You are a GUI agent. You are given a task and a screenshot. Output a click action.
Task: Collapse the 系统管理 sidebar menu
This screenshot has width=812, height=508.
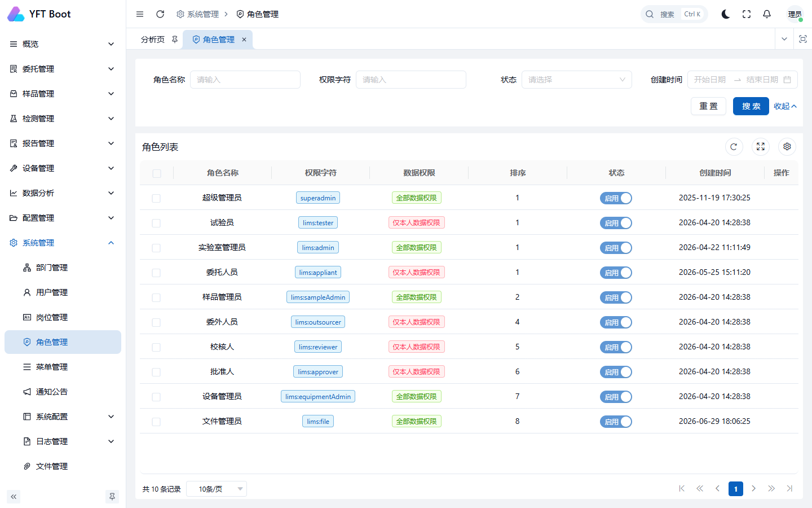(x=63, y=243)
